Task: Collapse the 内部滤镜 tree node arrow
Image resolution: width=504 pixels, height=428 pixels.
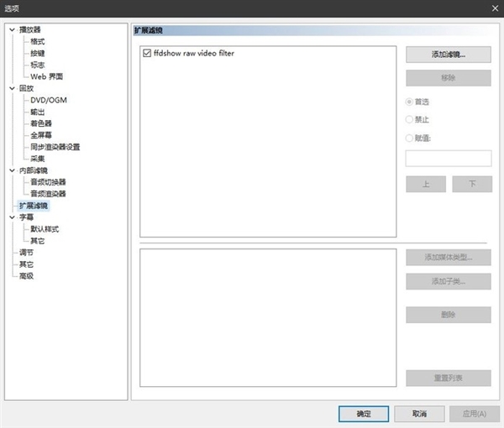Action: tap(12, 170)
